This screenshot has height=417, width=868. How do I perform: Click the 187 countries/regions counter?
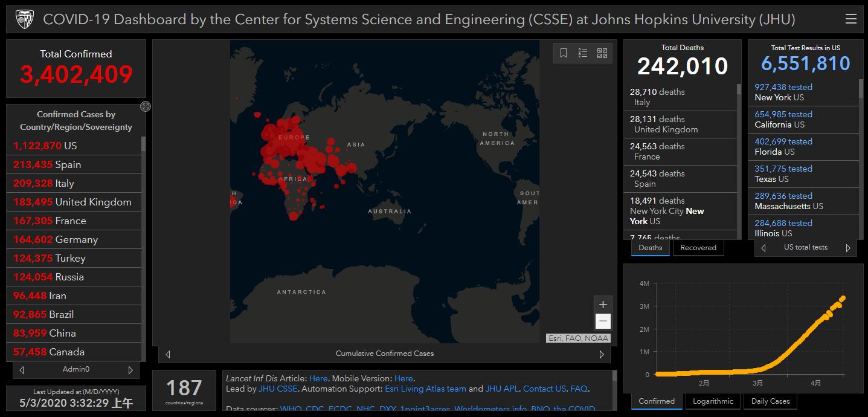tap(184, 391)
